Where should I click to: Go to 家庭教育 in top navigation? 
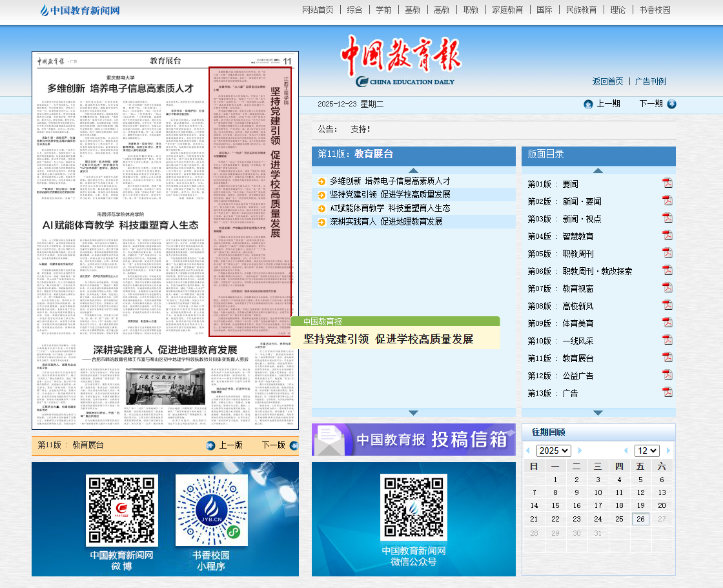pos(507,10)
